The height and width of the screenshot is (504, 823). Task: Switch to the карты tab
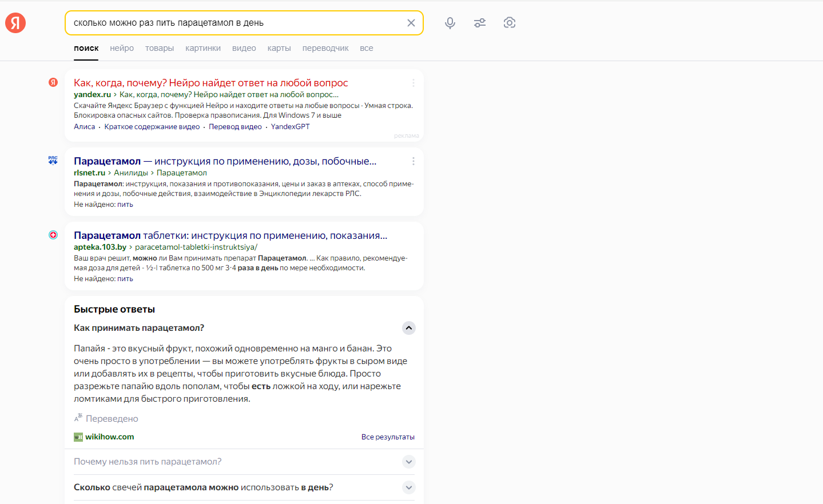pos(279,48)
